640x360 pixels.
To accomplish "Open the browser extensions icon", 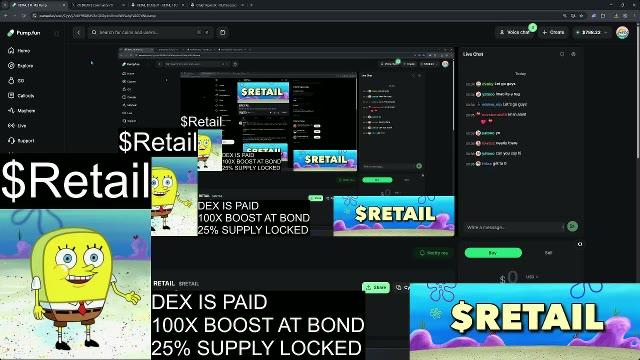I will pos(603,16).
